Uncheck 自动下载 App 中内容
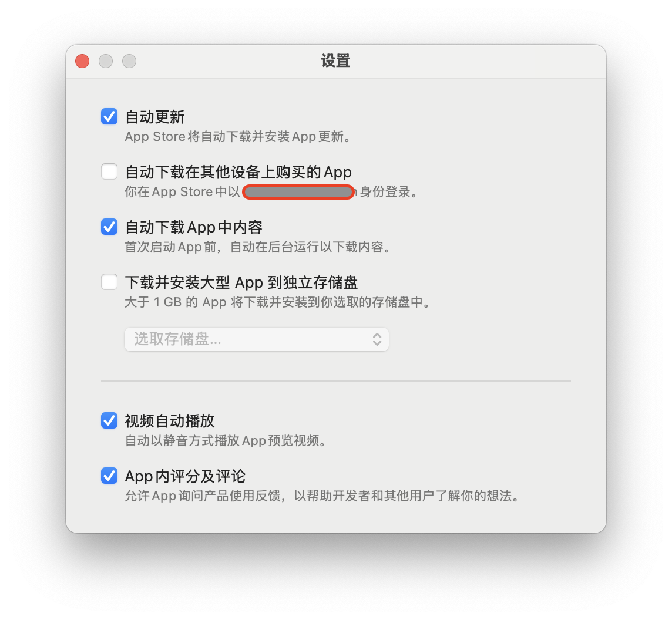This screenshot has height=620, width=672. point(109,227)
